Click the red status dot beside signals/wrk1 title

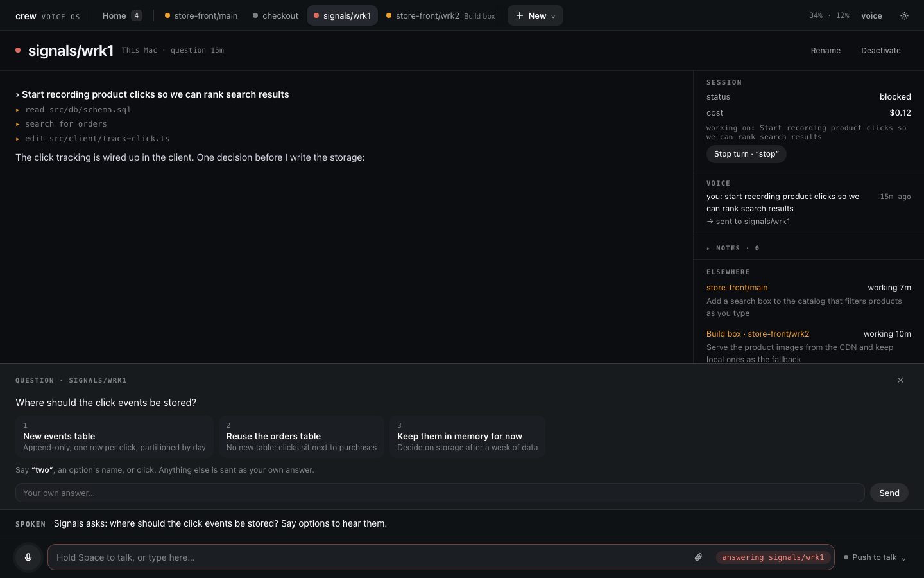point(18,50)
